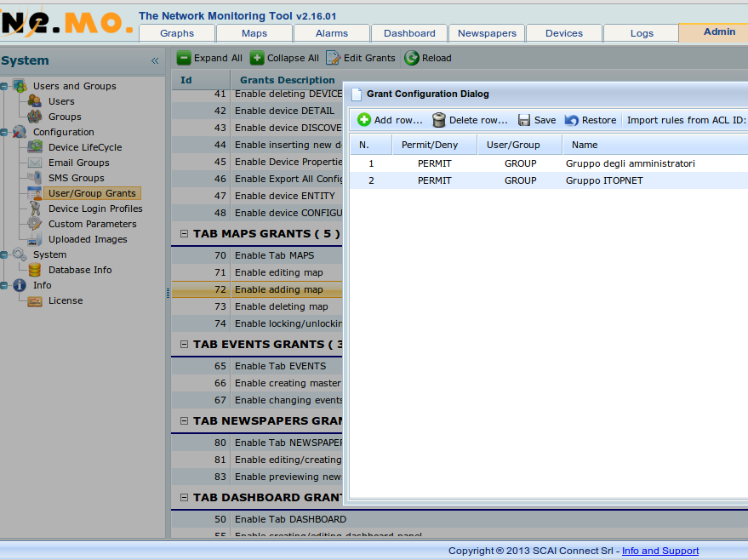Select row Gruppo degli amministratori
Viewport: 748px width, 560px height.
(x=549, y=163)
